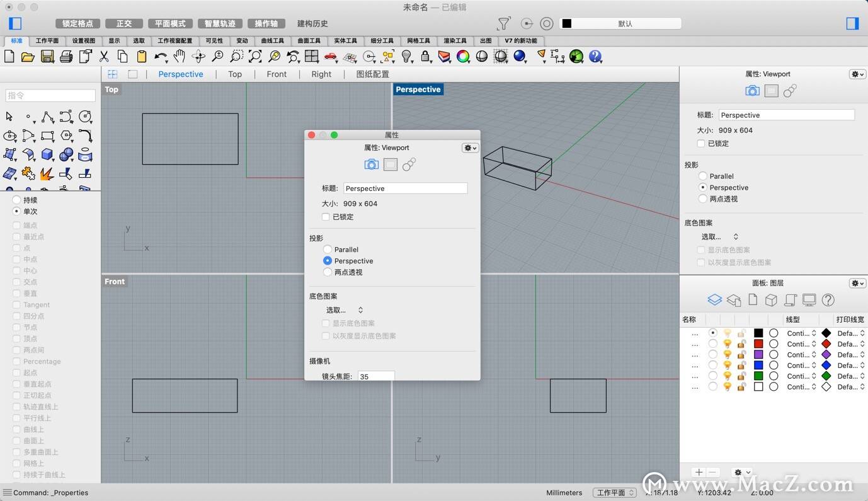Toggle the 锁定格点 button
868x501 pixels.
coord(77,23)
